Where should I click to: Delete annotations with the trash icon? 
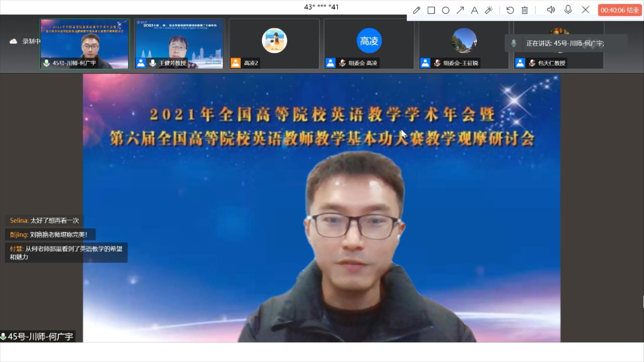click(x=525, y=10)
